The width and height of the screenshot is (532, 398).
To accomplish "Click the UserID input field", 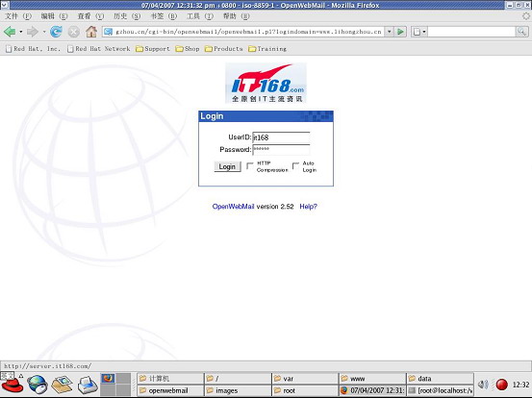I will coord(281,137).
